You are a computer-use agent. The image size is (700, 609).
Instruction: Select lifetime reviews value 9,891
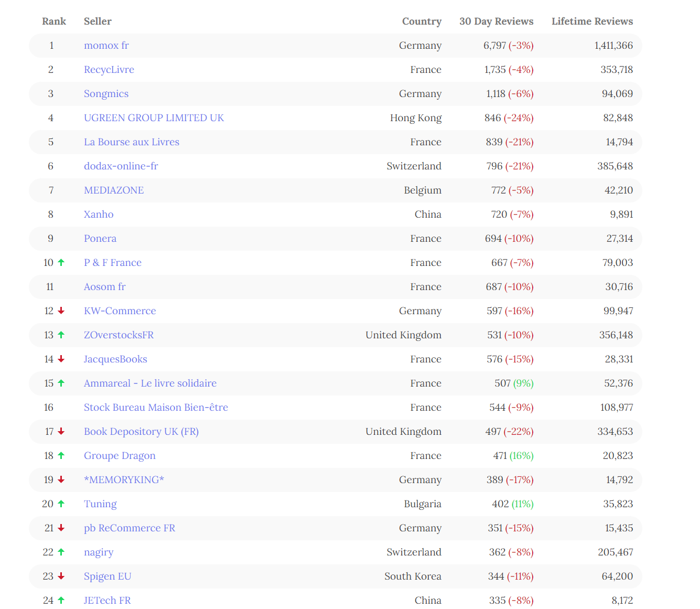[621, 215]
